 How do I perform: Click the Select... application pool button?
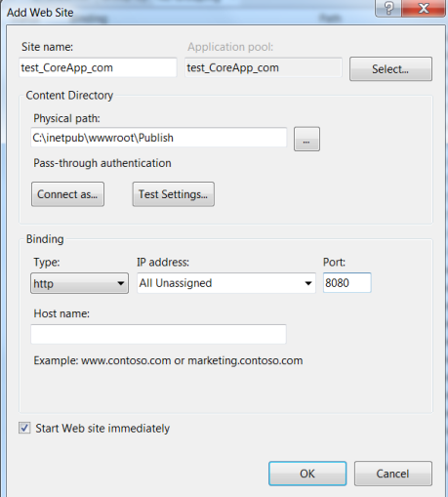point(390,69)
